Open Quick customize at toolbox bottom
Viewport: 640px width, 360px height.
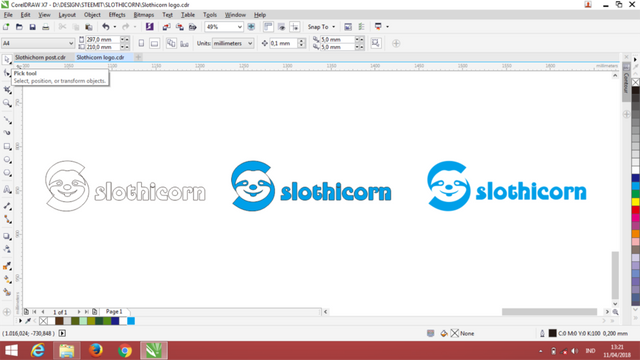[x=7, y=312]
